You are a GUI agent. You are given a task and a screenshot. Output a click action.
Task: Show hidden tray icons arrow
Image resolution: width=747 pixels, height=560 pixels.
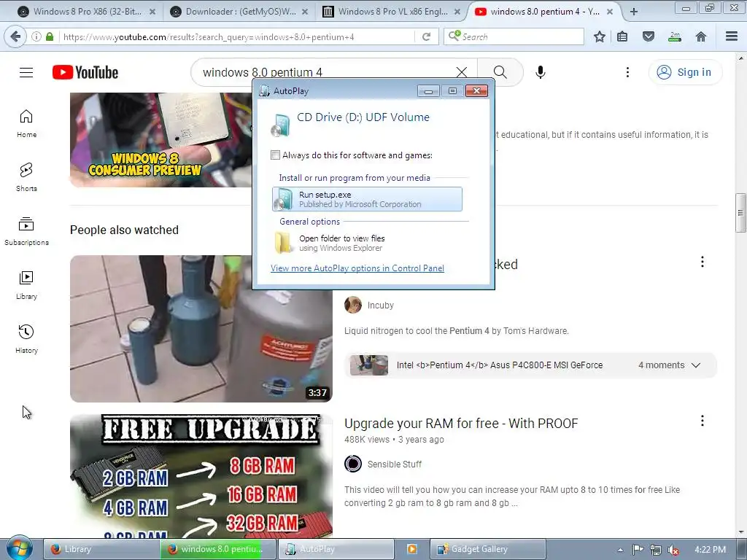point(620,550)
